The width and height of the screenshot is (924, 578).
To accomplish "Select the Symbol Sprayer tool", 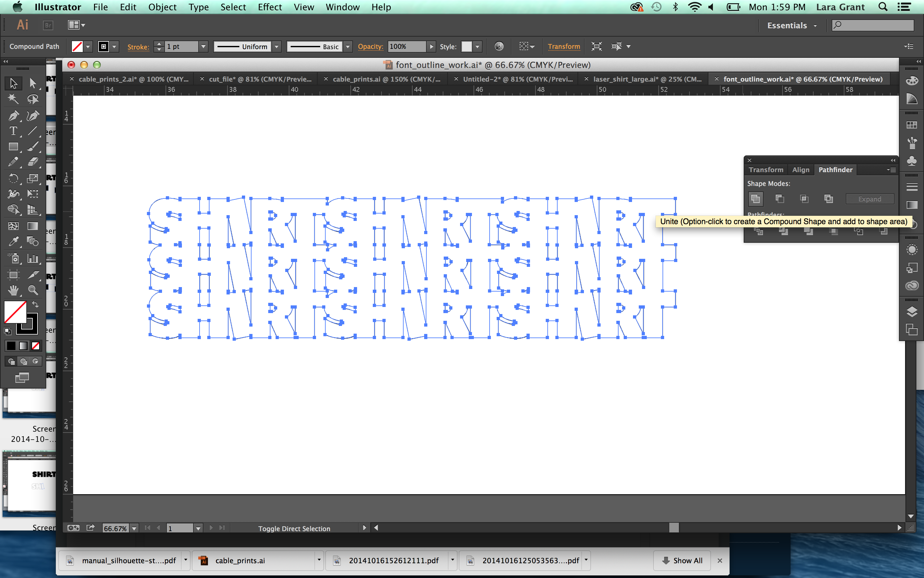I will coord(13,258).
